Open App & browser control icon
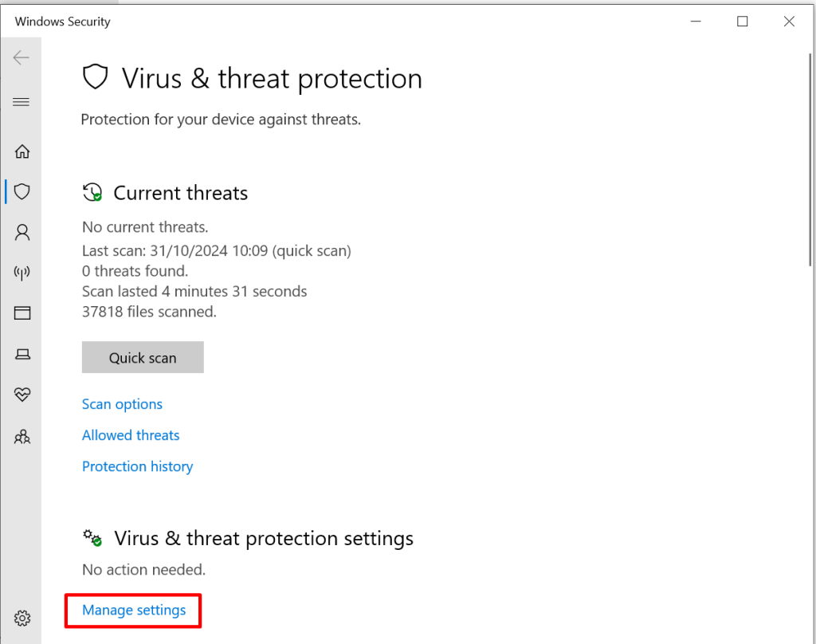 coord(22,313)
